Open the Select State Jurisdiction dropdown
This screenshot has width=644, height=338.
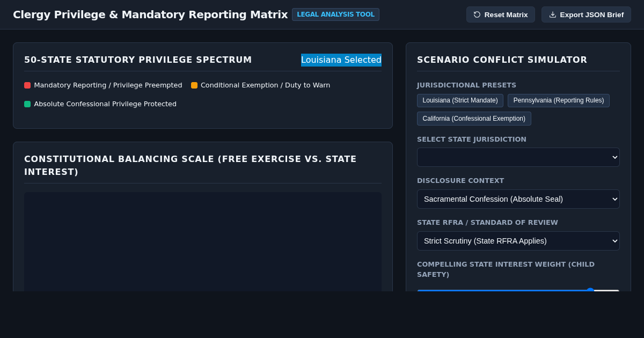pyautogui.click(x=518, y=157)
